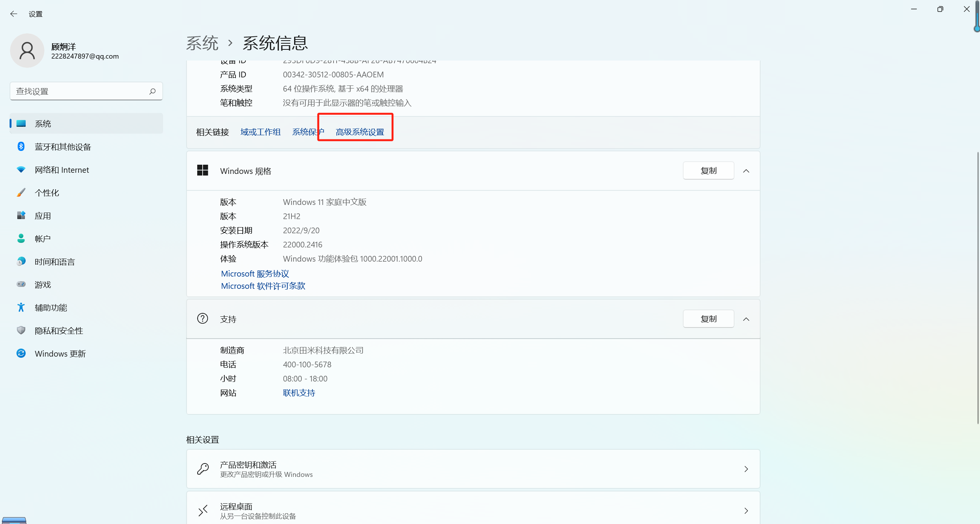Image resolution: width=980 pixels, height=524 pixels.
Task: Click the Accessibility figure icon
Action: click(21, 307)
